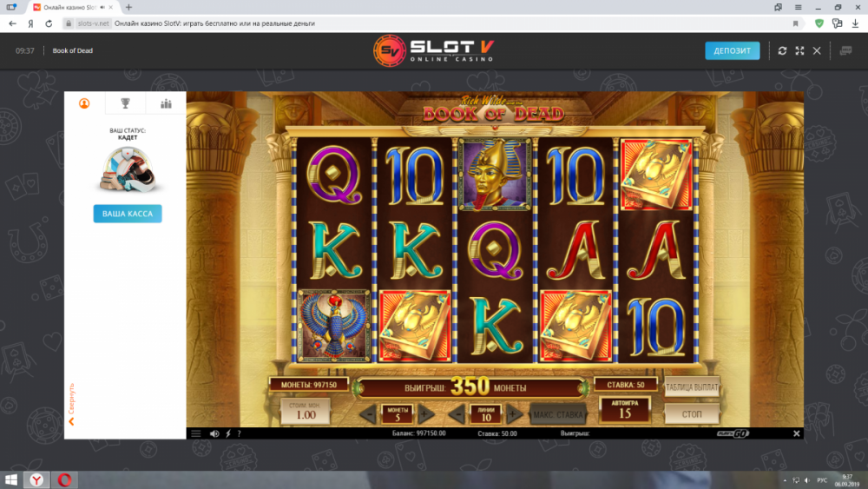Click the Yandex browser taskbar icon
The image size is (868, 489).
tap(36, 479)
